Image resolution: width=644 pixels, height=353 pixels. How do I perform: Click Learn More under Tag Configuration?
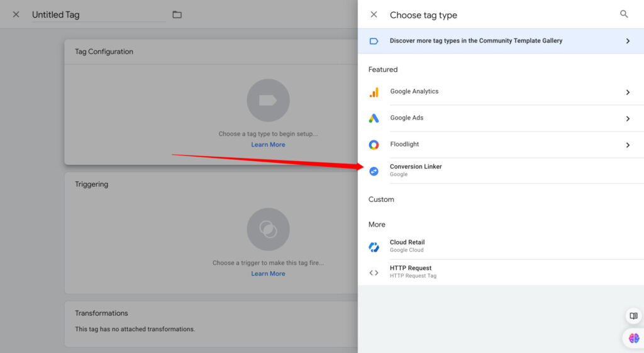pos(268,145)
